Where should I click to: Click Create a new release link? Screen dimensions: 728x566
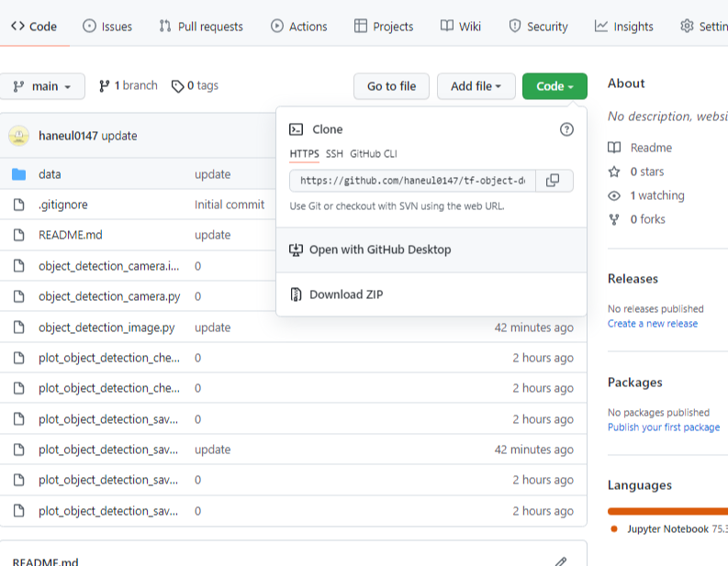(653, 324)
